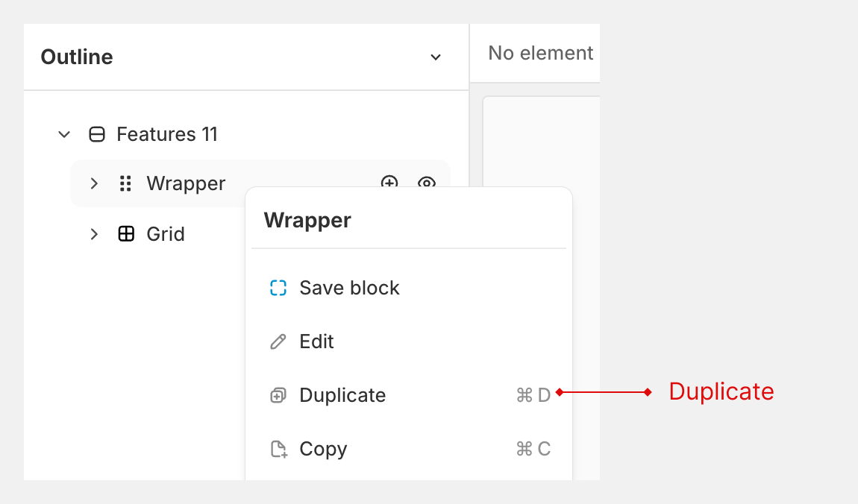Viewport: 858px width, 504px height.
Task: Open the Outline panel dropdown chevron
Action: [x=435, y=57]
